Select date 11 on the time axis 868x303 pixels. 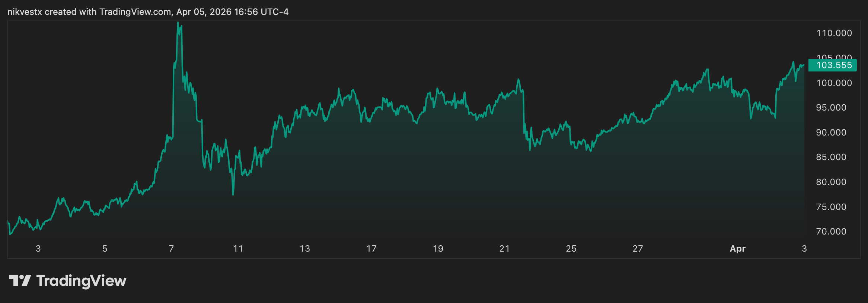238,249
